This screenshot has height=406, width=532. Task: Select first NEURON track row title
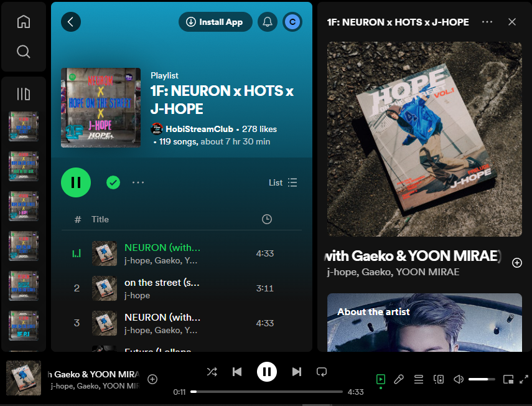coord(162,248)
